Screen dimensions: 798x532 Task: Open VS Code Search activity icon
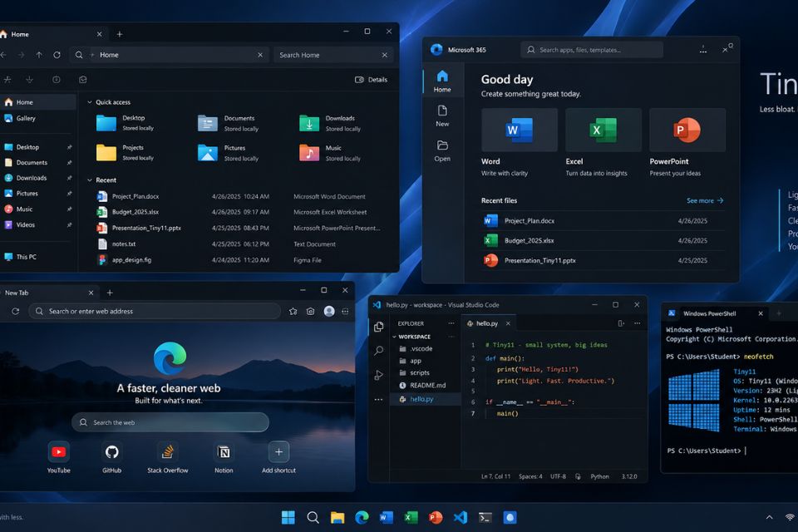tap(379, 350)
